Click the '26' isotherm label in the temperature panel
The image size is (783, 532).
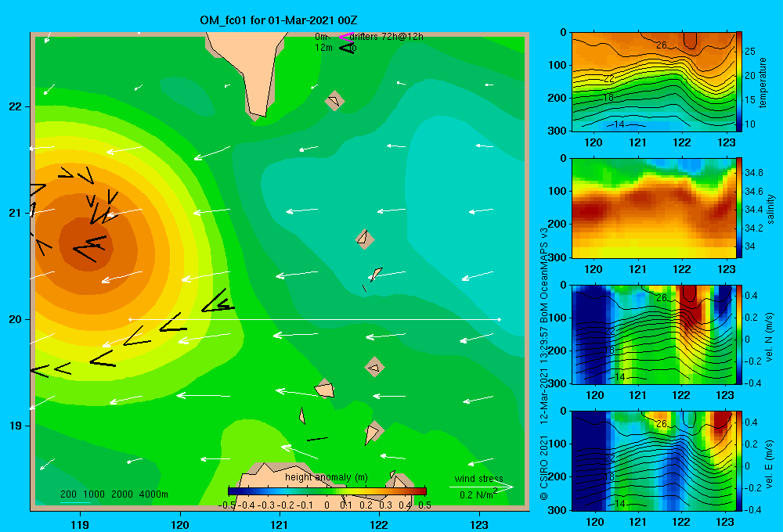point(661,45)
